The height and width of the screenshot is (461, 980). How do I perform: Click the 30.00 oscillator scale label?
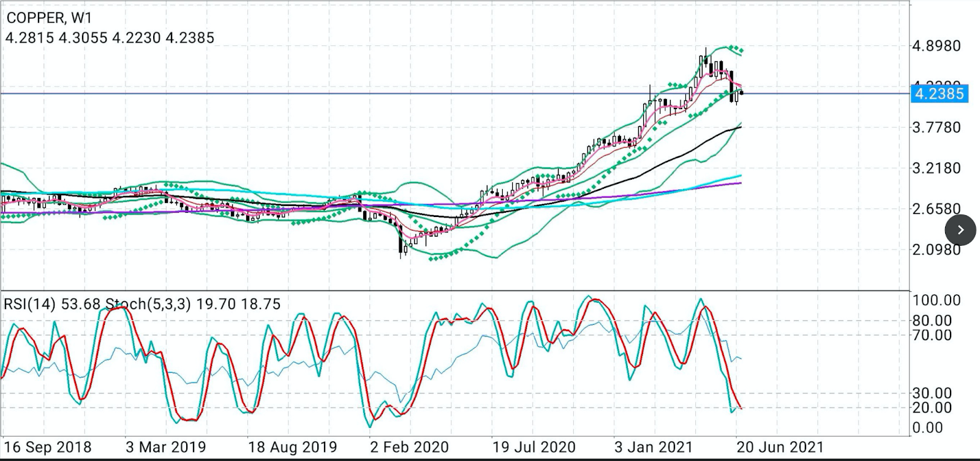point(932,393)
